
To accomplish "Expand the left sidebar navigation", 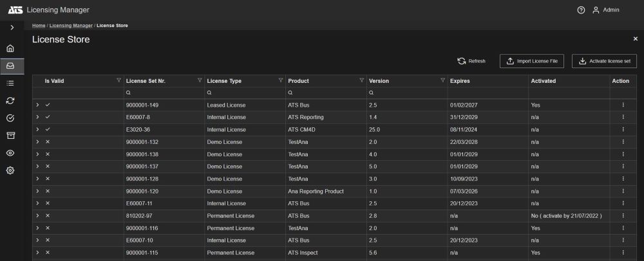I will tap(12, 28).
